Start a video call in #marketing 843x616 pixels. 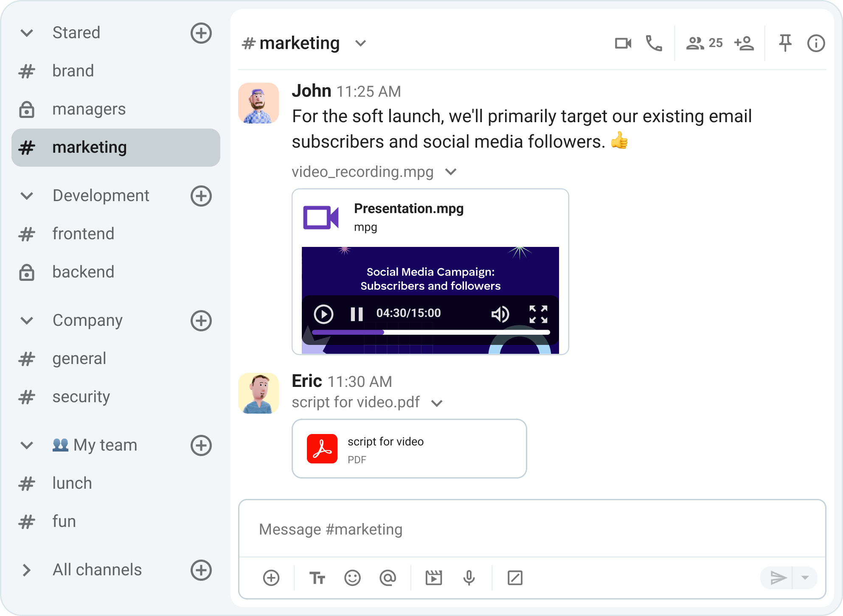coord(623,42)
